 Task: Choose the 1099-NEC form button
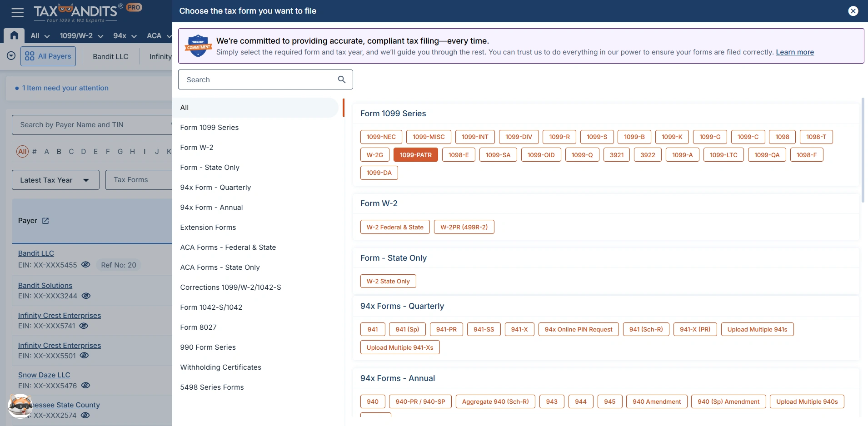pos(381,137)
